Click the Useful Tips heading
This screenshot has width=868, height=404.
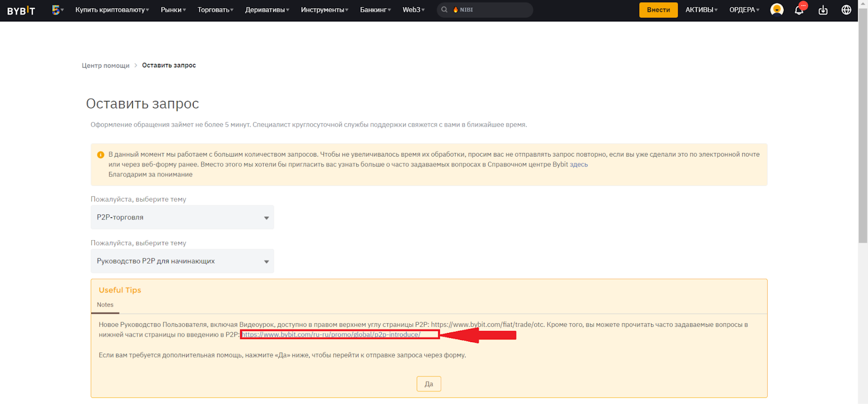[120, 290]
